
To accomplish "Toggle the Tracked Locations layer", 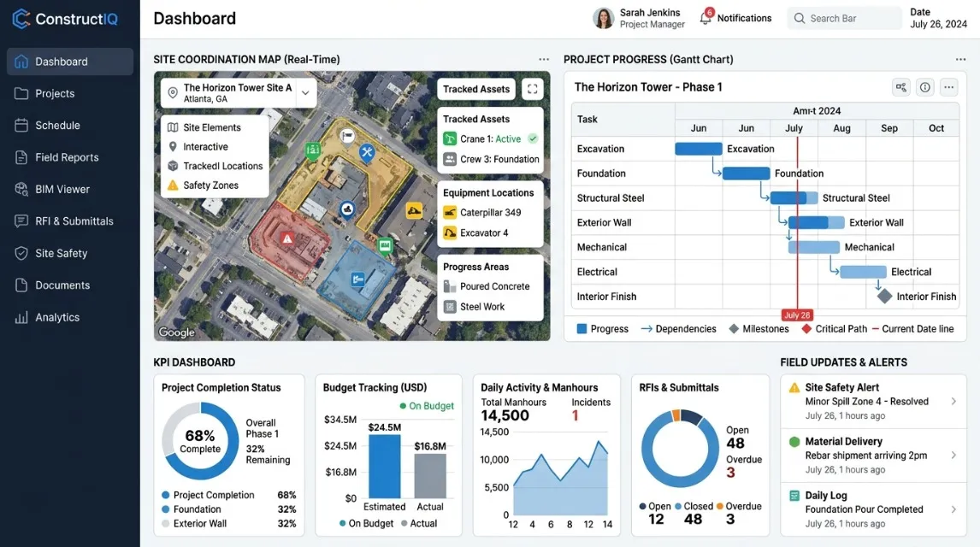I will click(x=215, y=166).
